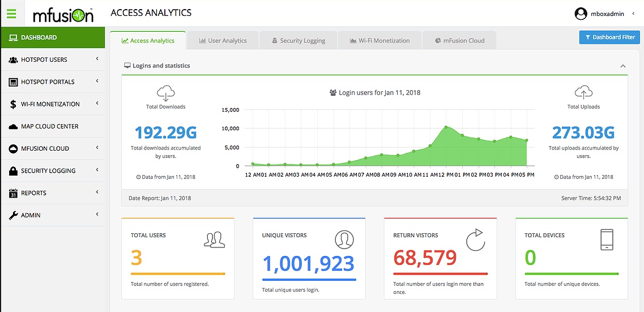The height and width of the screenshot is (312, 644).
Task: Click the Hotspot Portals window icon
Action: [x=13, y=82]
